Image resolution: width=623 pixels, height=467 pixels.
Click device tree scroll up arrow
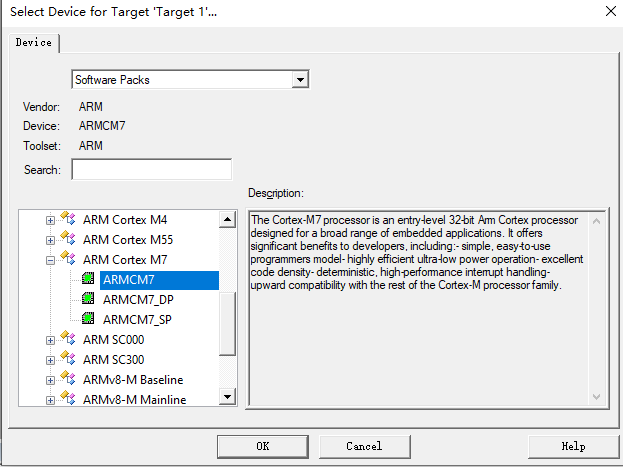tap(227, 219)
